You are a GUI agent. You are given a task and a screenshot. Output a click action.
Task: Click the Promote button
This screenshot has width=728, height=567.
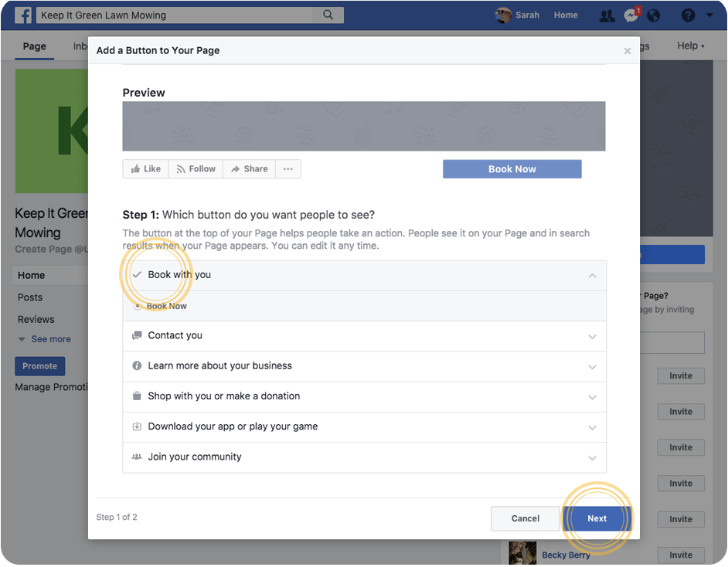tap(40, 366)
